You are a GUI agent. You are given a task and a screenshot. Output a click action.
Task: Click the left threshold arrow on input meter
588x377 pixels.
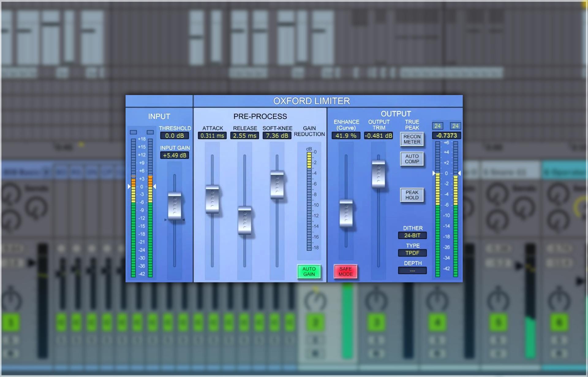[x=129, y=186]
